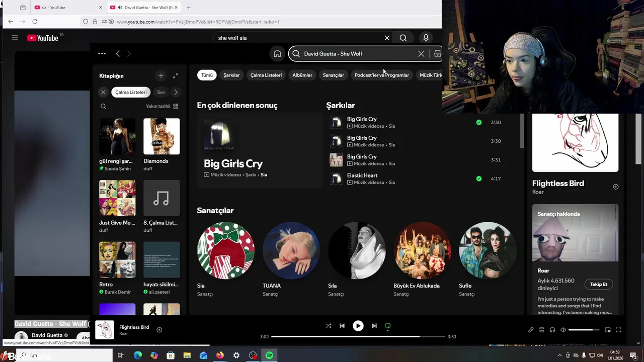Seek on Spotify playback progress bar
This screenshot has height=362, width=644.
(358, 336)
